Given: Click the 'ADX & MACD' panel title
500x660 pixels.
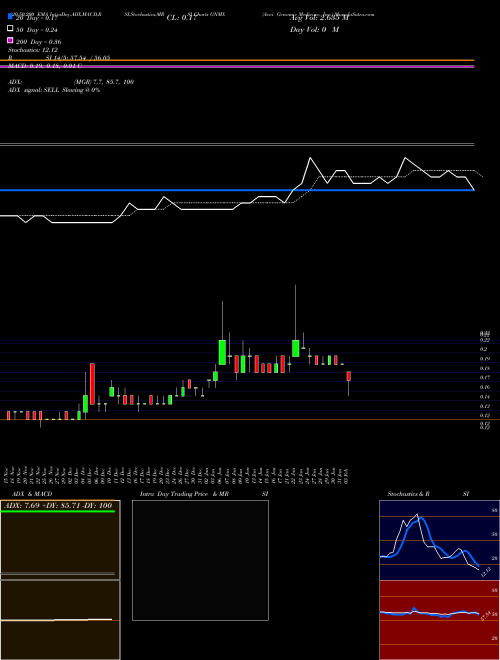Looking at the screenshot, I should (x=32, y=494).
